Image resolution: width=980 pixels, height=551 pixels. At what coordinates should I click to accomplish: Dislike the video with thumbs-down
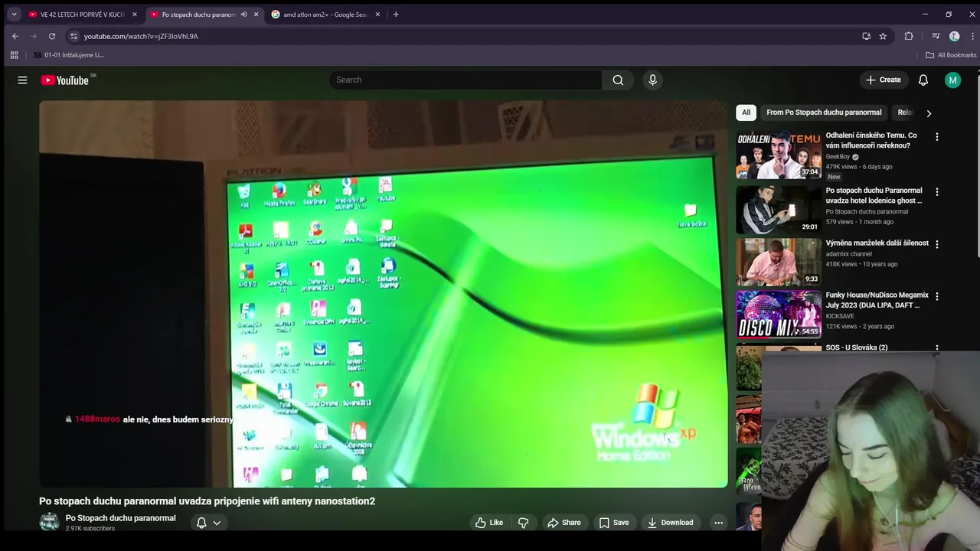pyautogui.click(x=524, y=523)
